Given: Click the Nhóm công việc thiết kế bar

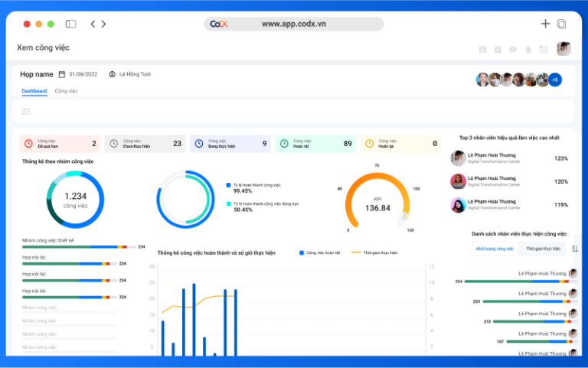Looking at the screenshot, I should pyautogui.click(x=79, y=247).
